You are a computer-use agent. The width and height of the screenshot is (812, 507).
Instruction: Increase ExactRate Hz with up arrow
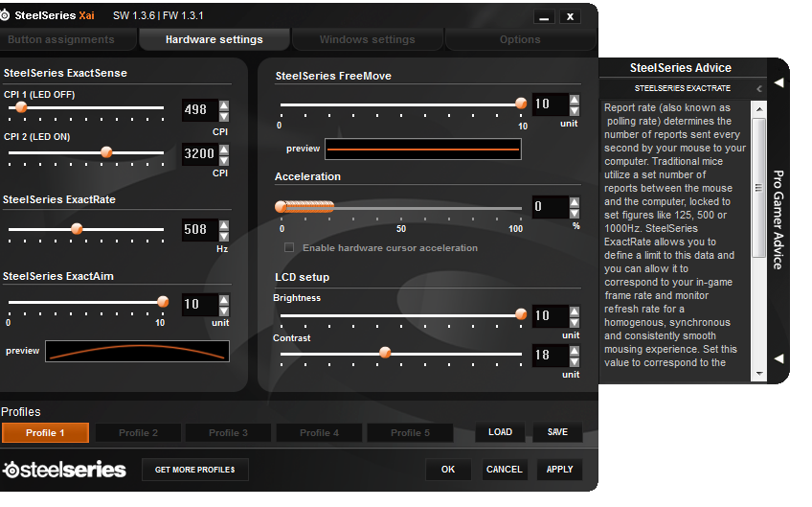pyautogui.click(x=224, y=224)
